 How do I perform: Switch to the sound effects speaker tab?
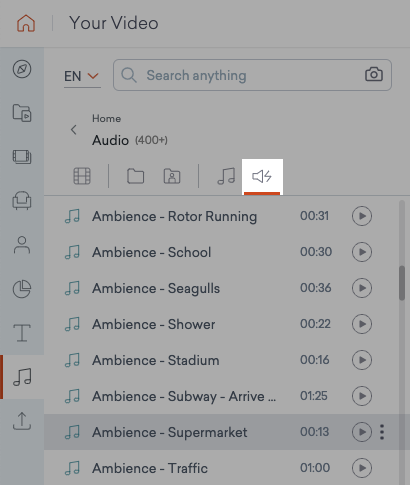(262, 176)
